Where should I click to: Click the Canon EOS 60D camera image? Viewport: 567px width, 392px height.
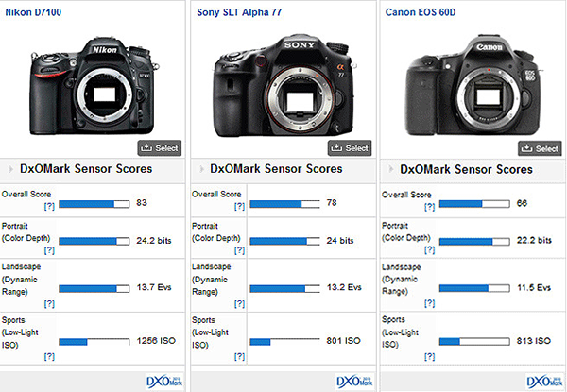pyautogui.click(x=473, y=85)
